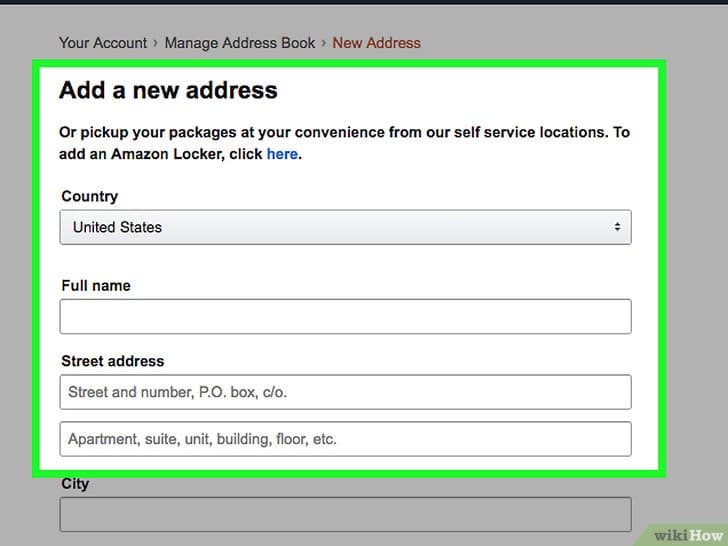Viewport: 728px width, 546px height.
Task: Click the chevron before New Address
Action: [324, 43]
